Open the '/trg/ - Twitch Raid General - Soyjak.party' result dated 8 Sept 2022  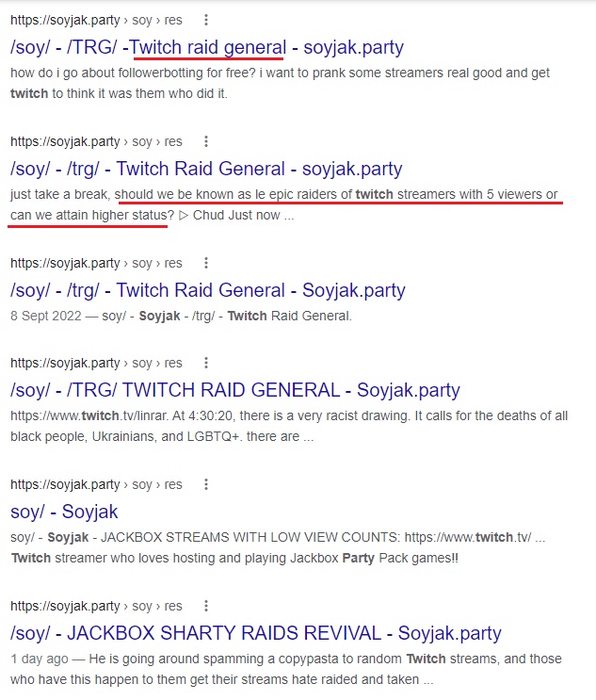pyautogui.click(x=208, y=290)
